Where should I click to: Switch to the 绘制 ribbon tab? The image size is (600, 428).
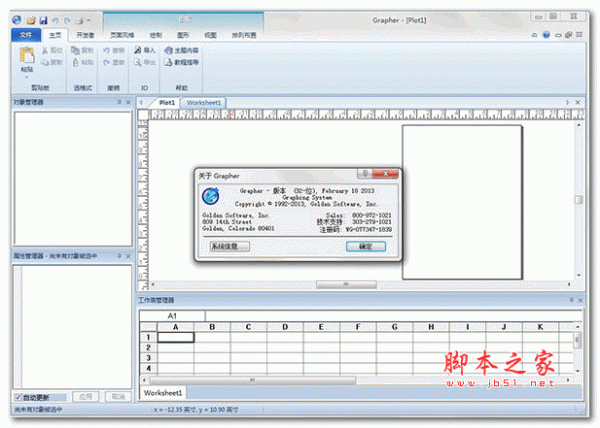155,35
